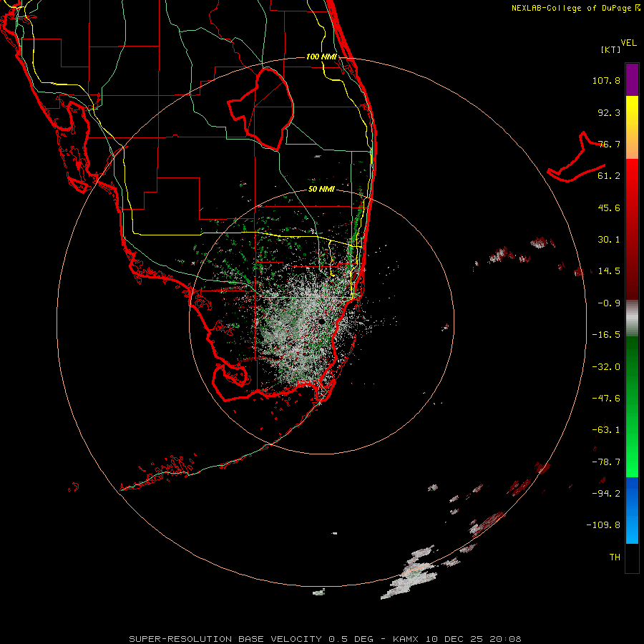The height and width of the screenshot is (644, 644).
Task: Click the Super-Resolution Base Velocity caption
Action: [x=325, y=639]
